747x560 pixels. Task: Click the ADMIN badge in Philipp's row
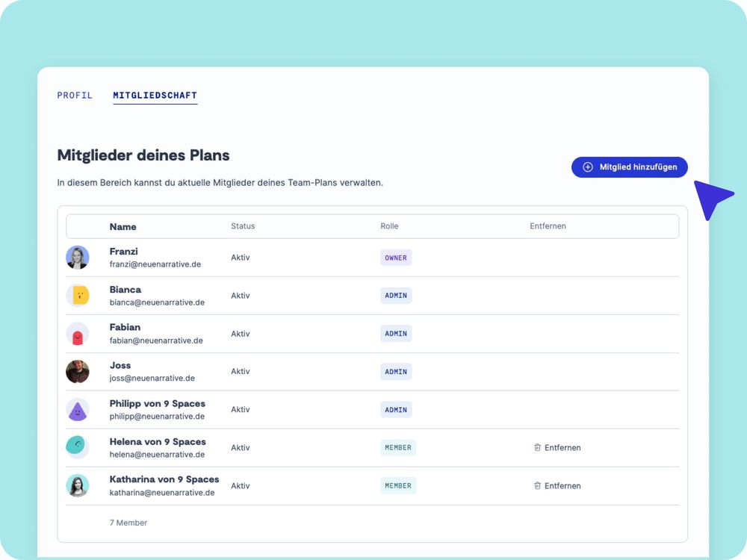396,409
